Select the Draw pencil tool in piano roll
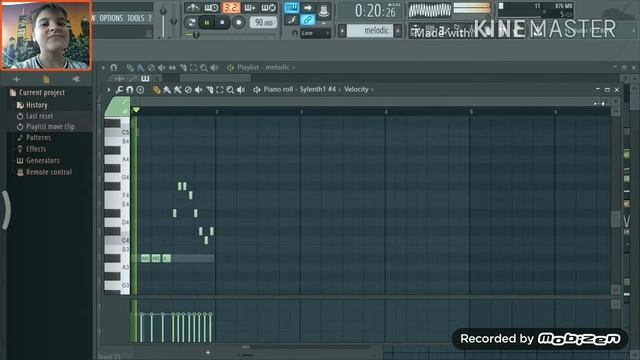The width and height of the screenshot is (640, 360). [156, 90]
